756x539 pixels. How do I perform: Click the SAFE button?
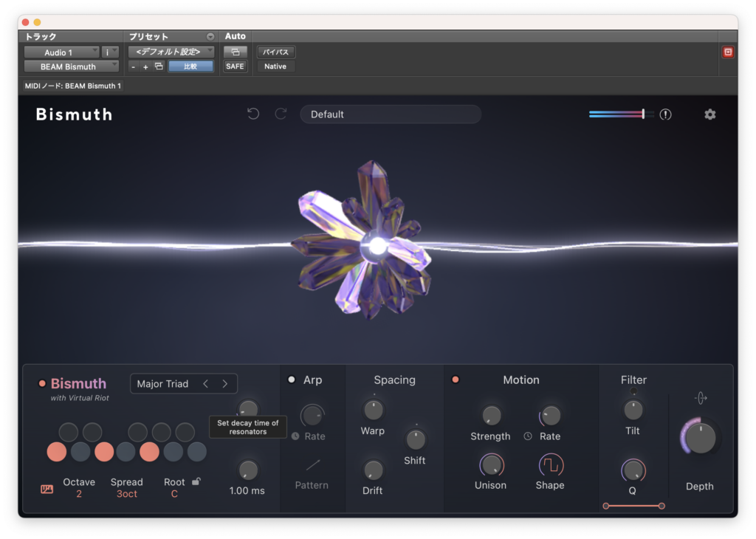point(235,66)
